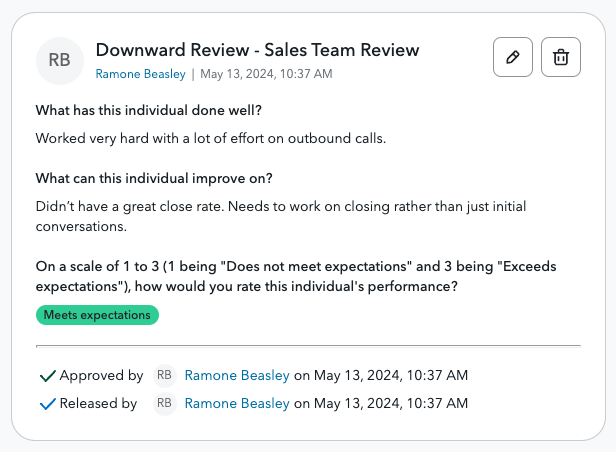Click the RB avatar in the Released by row
The height and width of the screenshot is (452, 616).
click(x=164, y=404)
